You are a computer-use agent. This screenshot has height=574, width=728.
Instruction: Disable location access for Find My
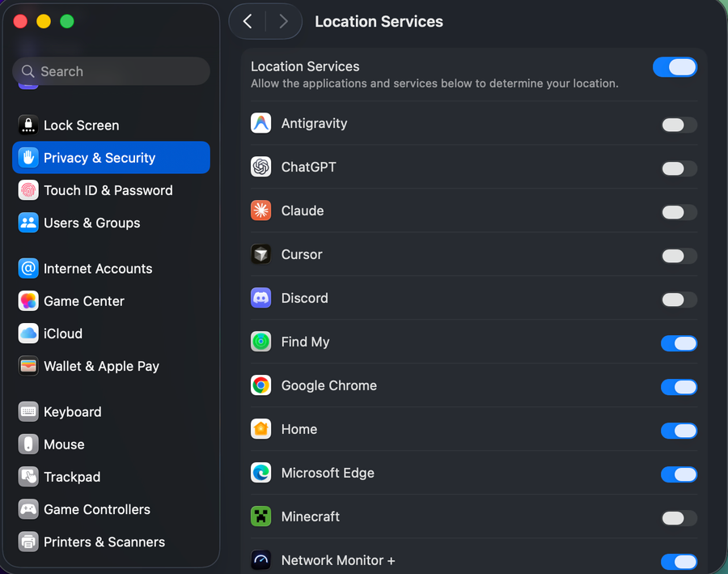pyautogui.click(x=679, y=343)
